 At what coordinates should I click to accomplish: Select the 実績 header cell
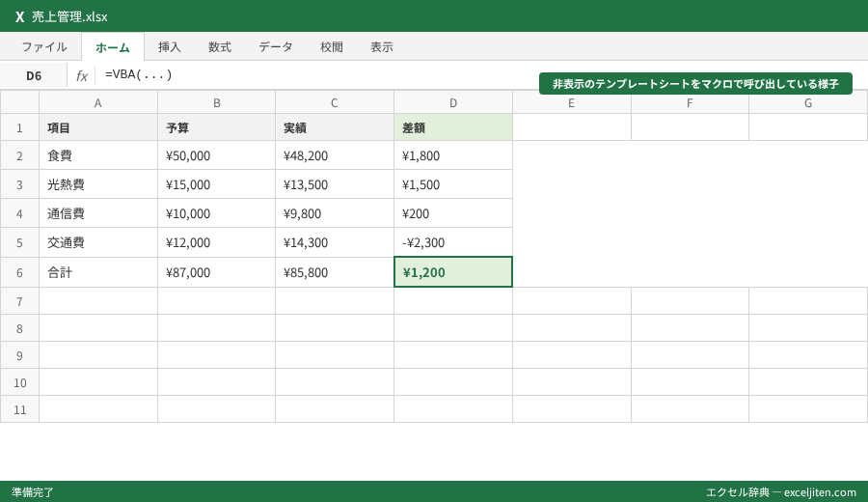tap(335, 127)
